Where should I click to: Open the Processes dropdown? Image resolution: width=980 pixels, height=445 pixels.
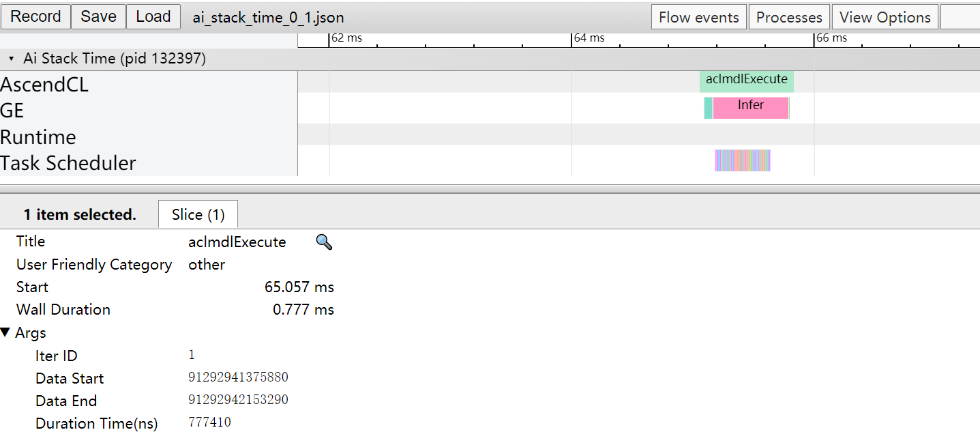tap(789, 18)
